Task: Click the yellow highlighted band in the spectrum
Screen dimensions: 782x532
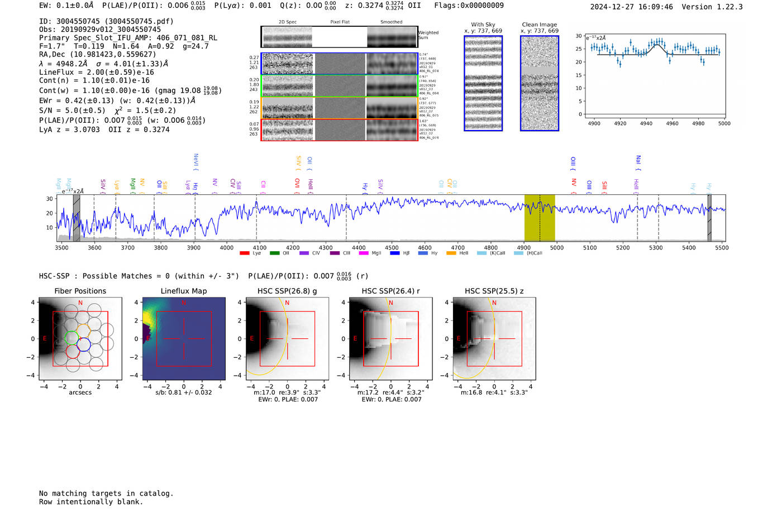Action: tap(540, 218)
